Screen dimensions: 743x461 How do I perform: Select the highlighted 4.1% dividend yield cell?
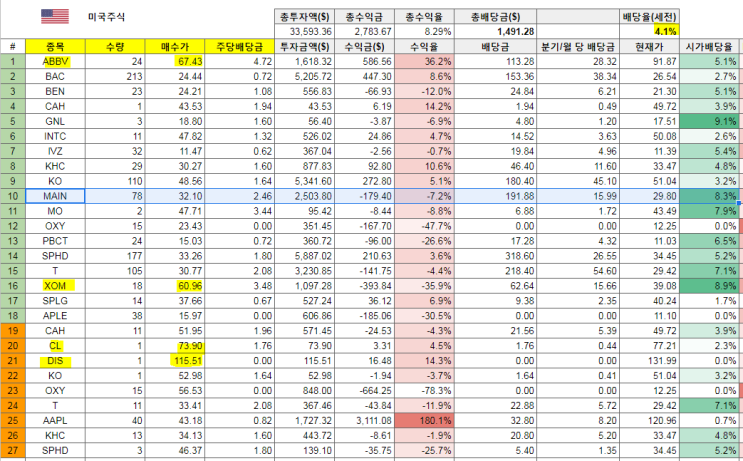coord(650,32)
